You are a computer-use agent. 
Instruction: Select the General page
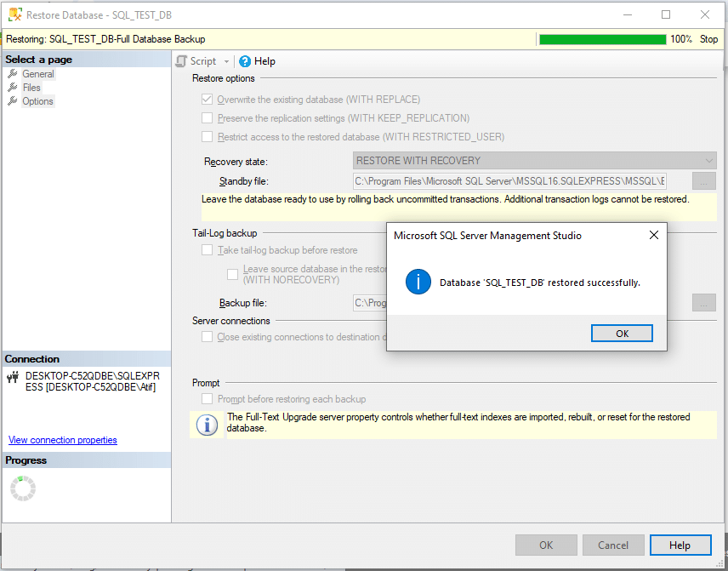click(38, 74)
